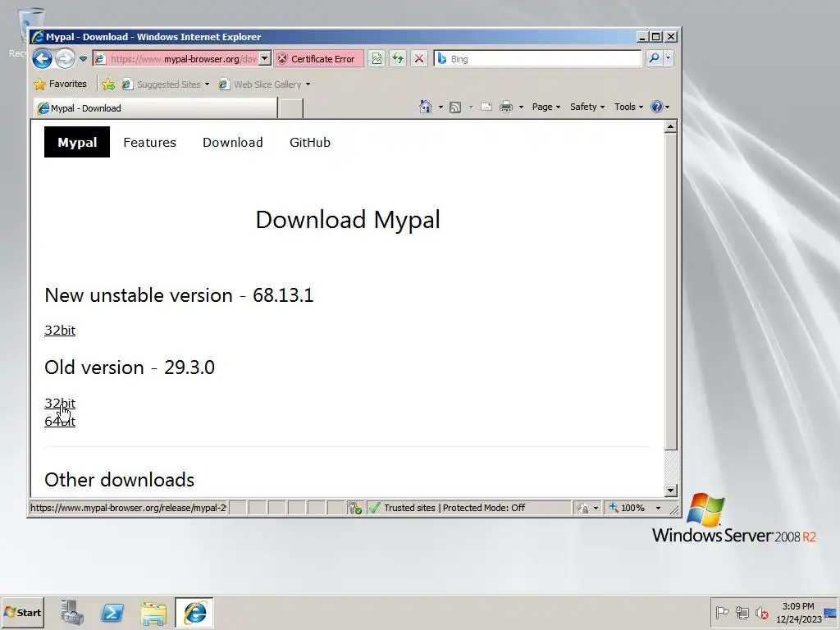
Task: Click the Add to Favorites Bar icon
Action: 108,84
